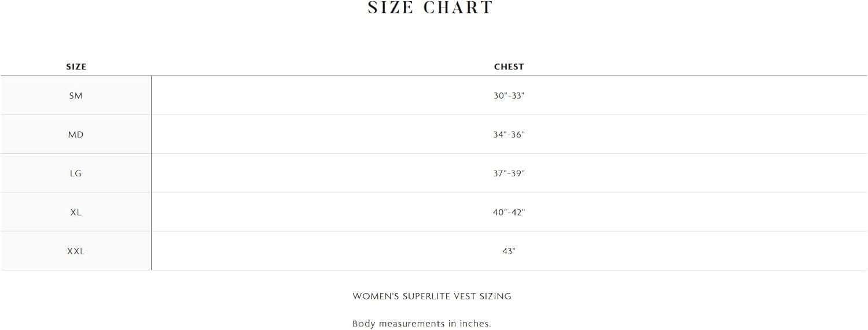Pick the XXL size row label
The image size is (868, 330).
click(x=76, y=251)
